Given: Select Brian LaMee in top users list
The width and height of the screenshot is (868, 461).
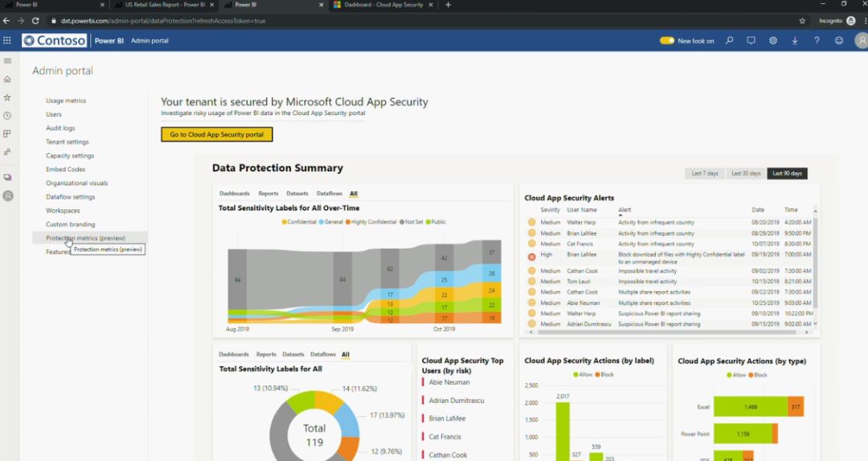Looking at the screenshot, I should tap(447, 418).
